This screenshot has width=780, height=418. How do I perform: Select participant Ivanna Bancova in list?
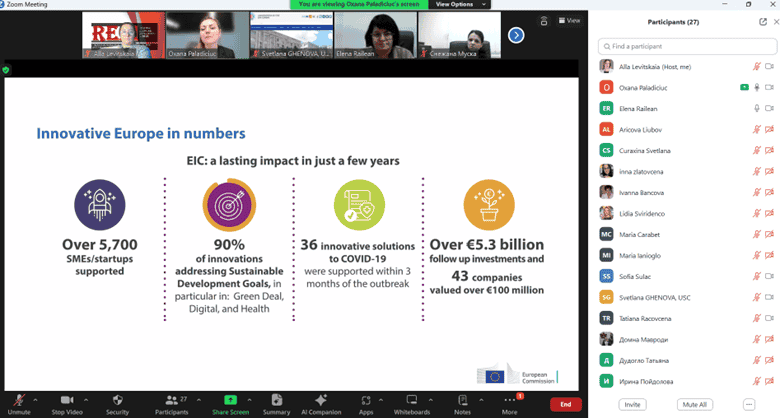[x=687, y=192]
